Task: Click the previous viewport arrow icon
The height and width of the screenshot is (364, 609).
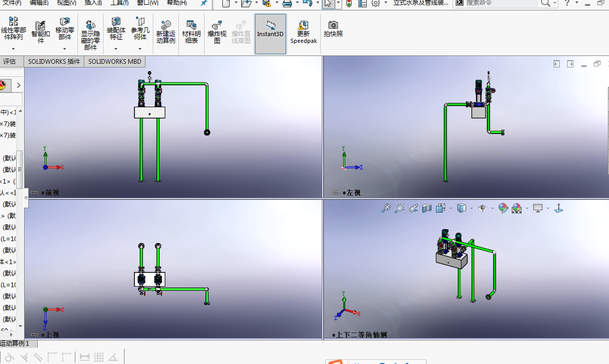Action: (x=557, y=64)
